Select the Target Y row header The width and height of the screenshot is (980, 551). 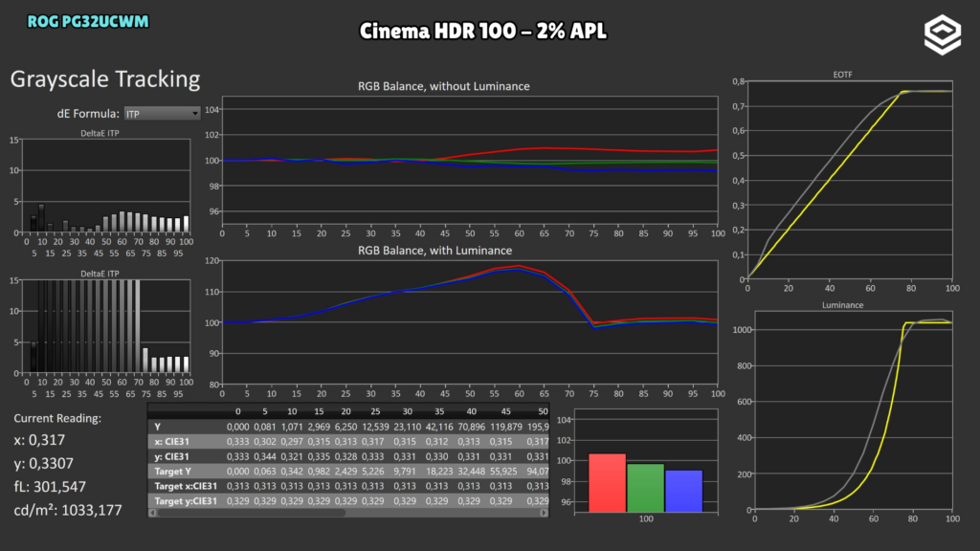coord(172,472)
